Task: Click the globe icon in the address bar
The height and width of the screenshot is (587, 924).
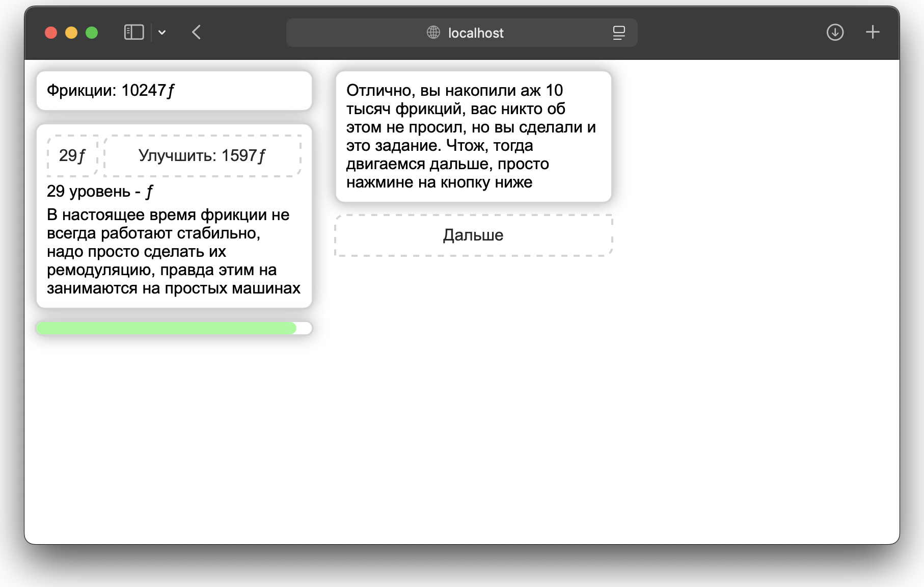Action: point(432,32)
